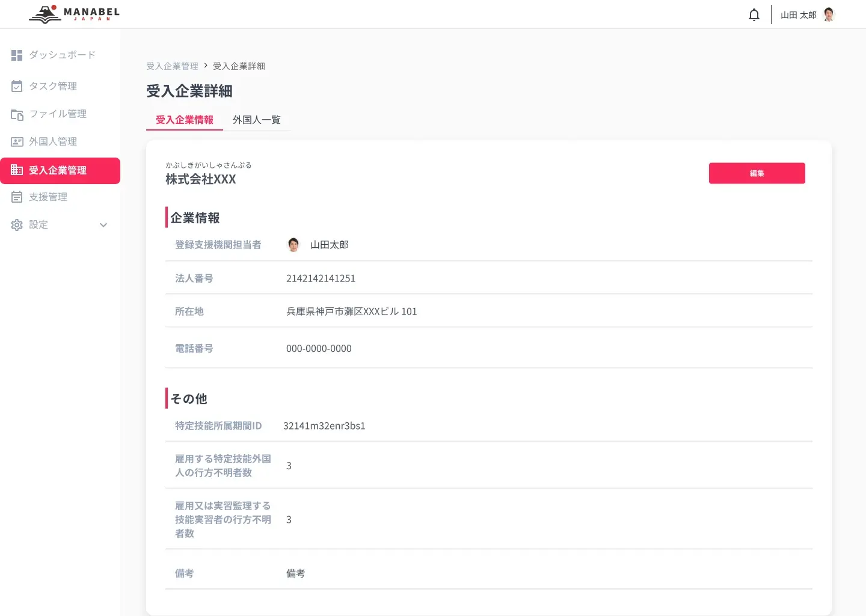Click the notification bell icon

[x=754, y=14]
